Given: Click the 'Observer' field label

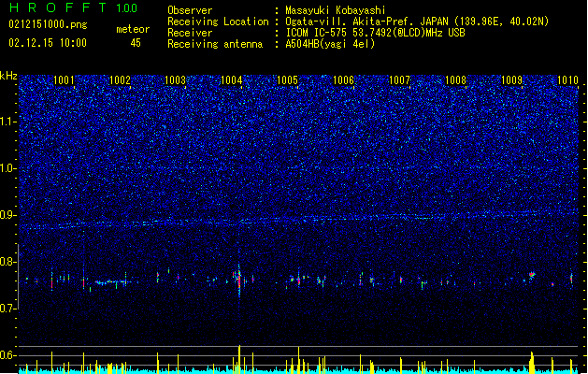Looking at the screenshot, I should point(190,10).
